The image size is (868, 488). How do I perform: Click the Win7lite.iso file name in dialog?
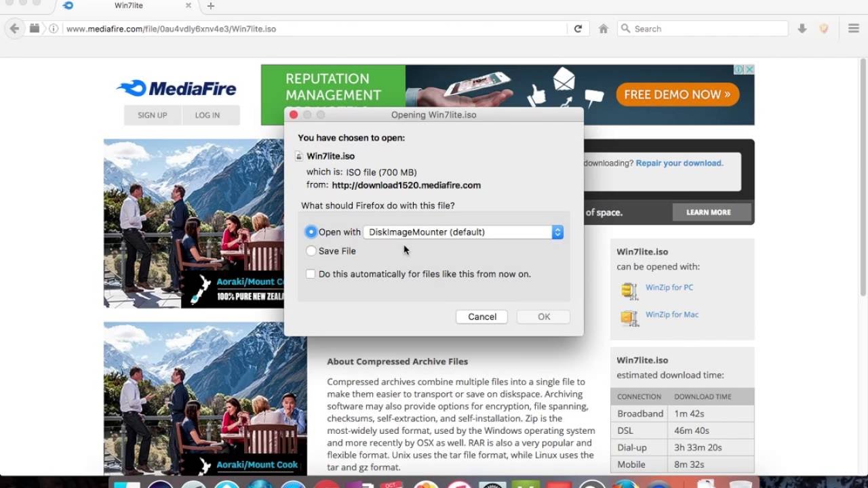point(330,156)
